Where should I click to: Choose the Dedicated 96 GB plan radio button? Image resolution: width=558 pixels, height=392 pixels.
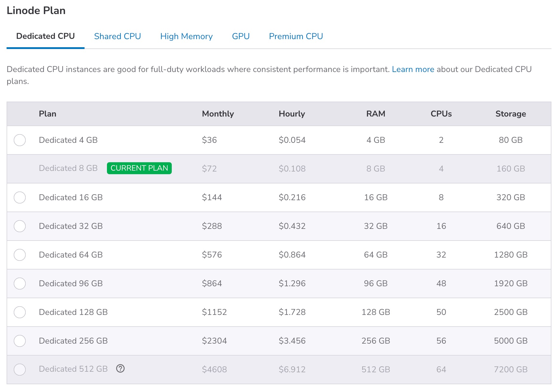click(20, 284)
